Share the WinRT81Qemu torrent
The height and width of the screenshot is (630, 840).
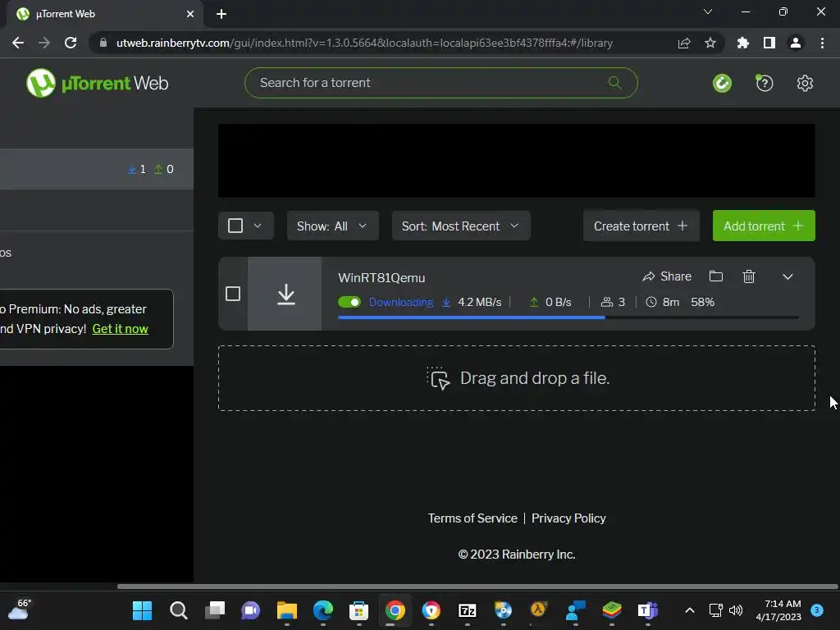(x=667, y=276)
